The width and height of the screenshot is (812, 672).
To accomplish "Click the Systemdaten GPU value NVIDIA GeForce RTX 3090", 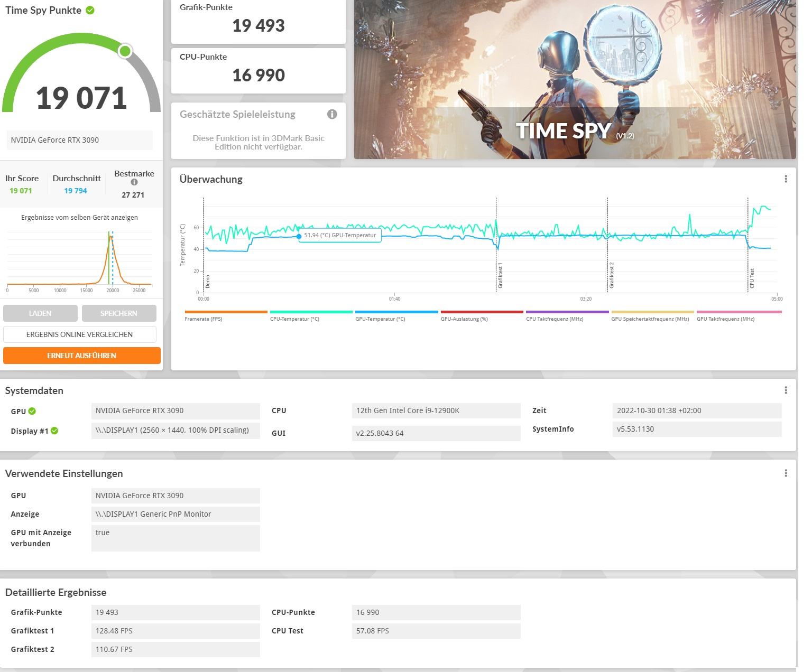I will click(176, 410).
